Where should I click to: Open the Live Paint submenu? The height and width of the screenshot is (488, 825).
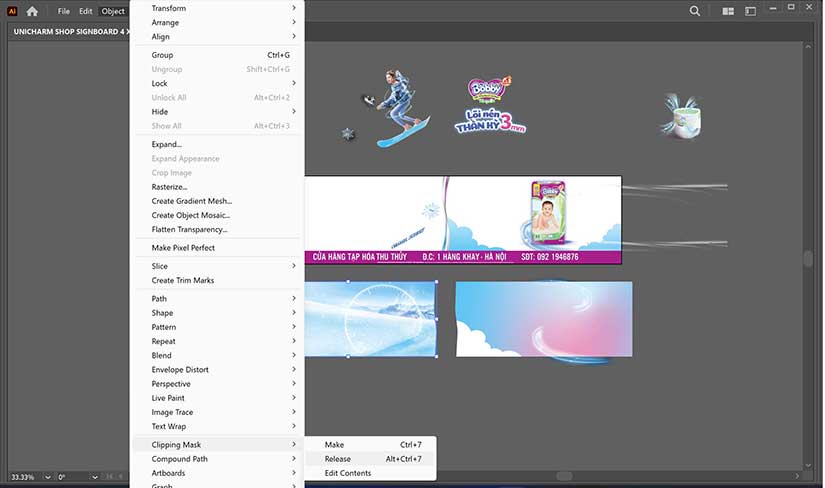pos(217,398)
